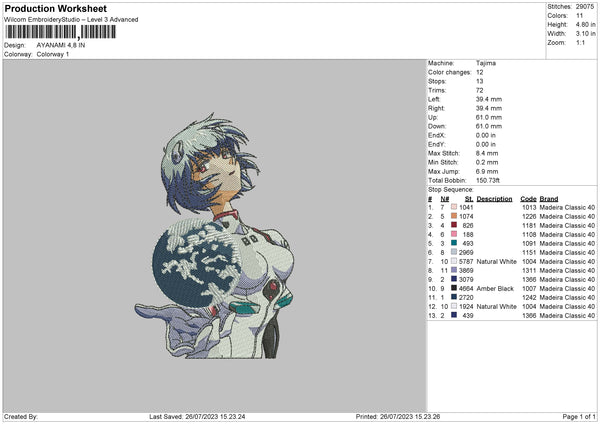Image resolution: width=600 pixels, height=424 pixels.
Task: Click the 'St.' column header
Action: point(469,199)
